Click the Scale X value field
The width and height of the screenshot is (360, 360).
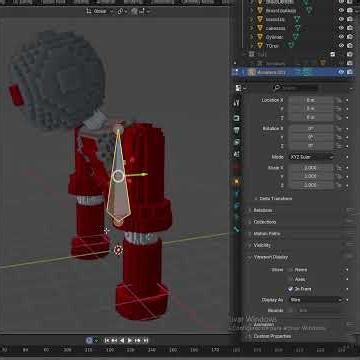(311, 168)
